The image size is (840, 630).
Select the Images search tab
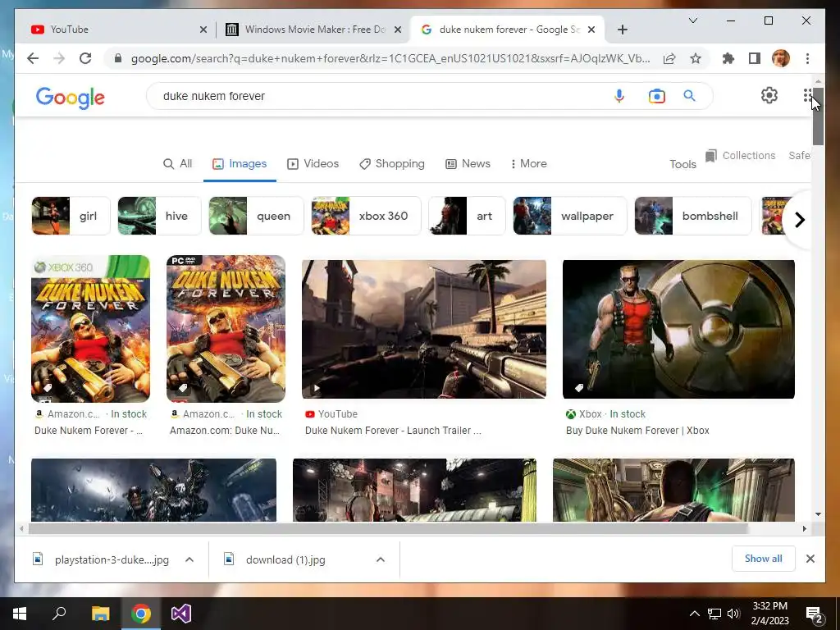[x=240, y=163]
